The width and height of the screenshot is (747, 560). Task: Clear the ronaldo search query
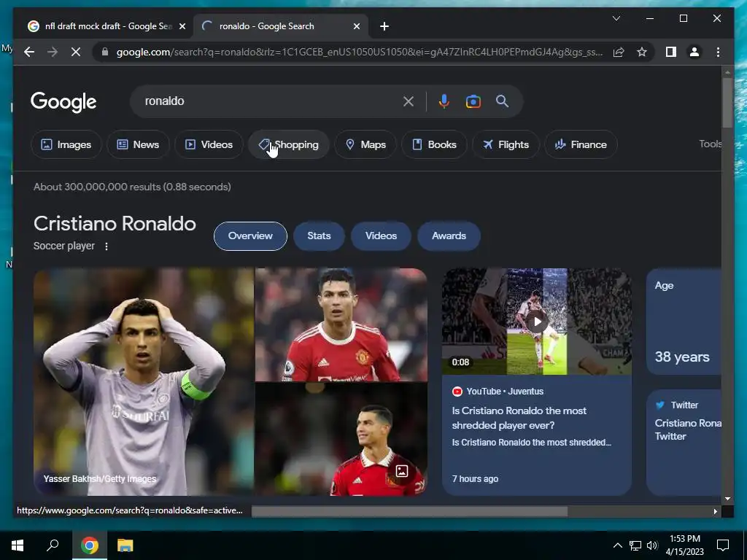tap(409, 101)
